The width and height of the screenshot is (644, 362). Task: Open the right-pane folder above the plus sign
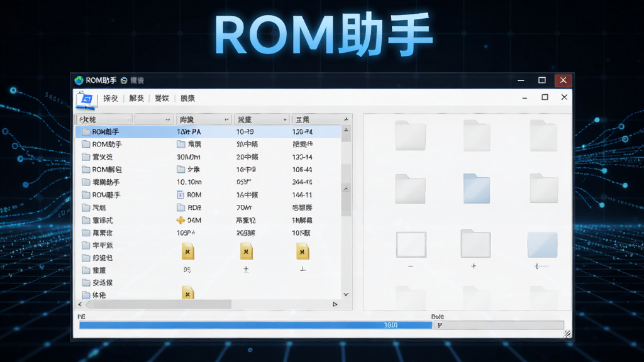pyautogui.click(x=475, y=243)
